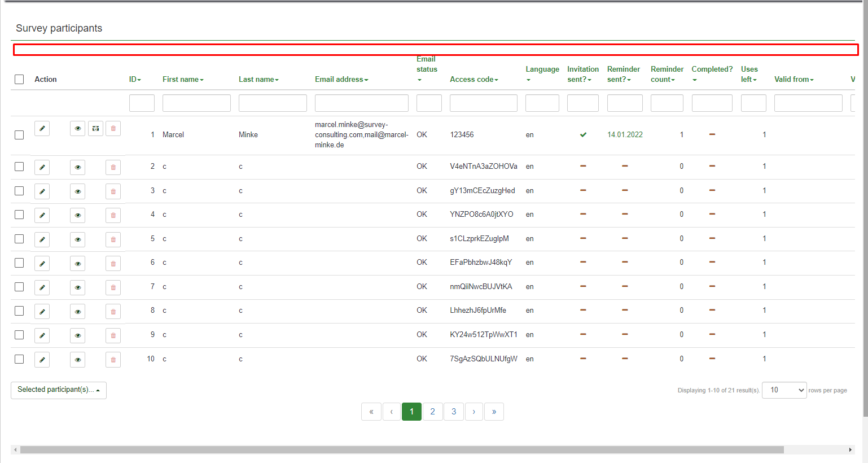Select the checkbox for Marcel Minke row

(x=19, y=135)
